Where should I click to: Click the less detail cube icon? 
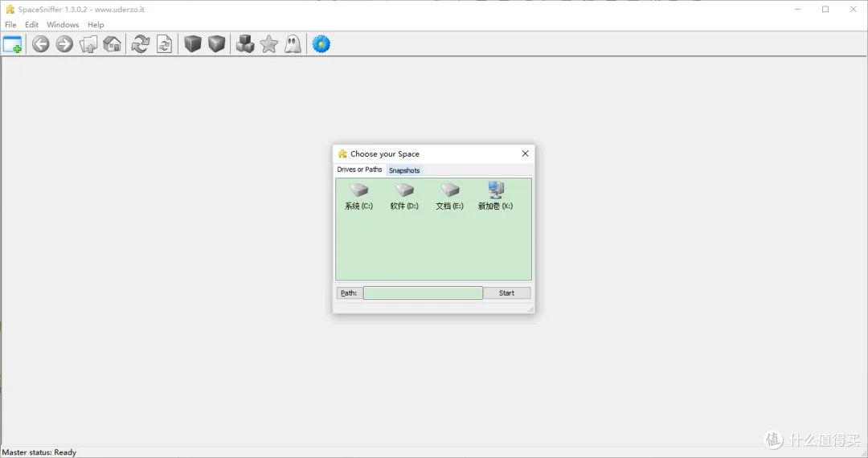pos(193,44)
